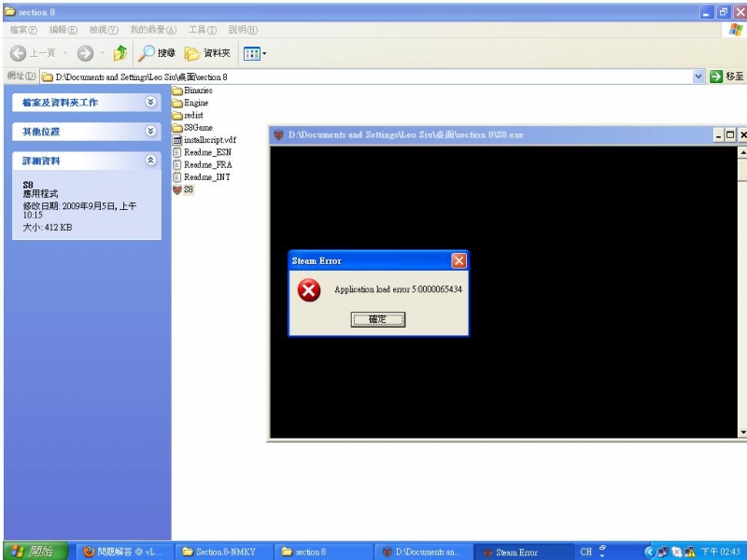Toggle the Folders pane toolbar button
The image size is (747, 560).
pos(207,53)
